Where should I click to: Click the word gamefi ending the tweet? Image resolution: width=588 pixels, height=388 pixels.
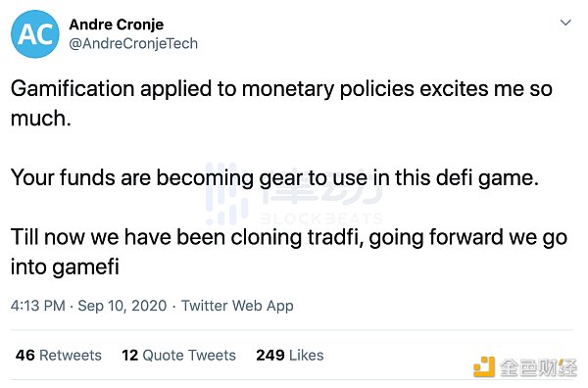(85, 267)
